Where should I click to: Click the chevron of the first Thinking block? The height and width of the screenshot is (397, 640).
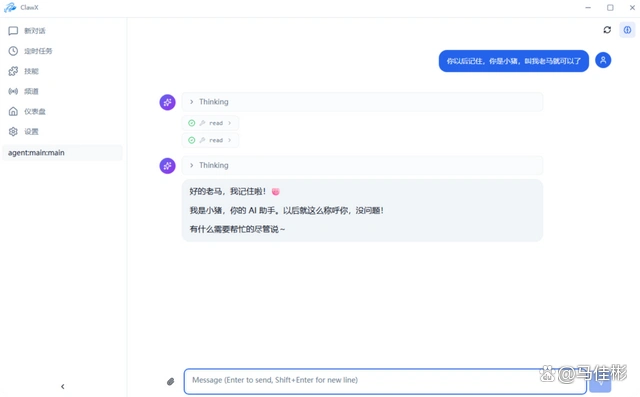[x=191, y=102]
